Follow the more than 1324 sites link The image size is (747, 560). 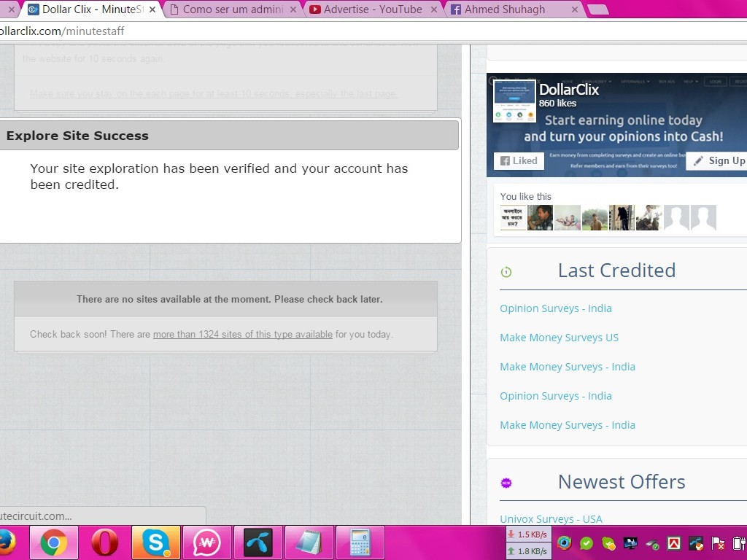pos(242,335)
